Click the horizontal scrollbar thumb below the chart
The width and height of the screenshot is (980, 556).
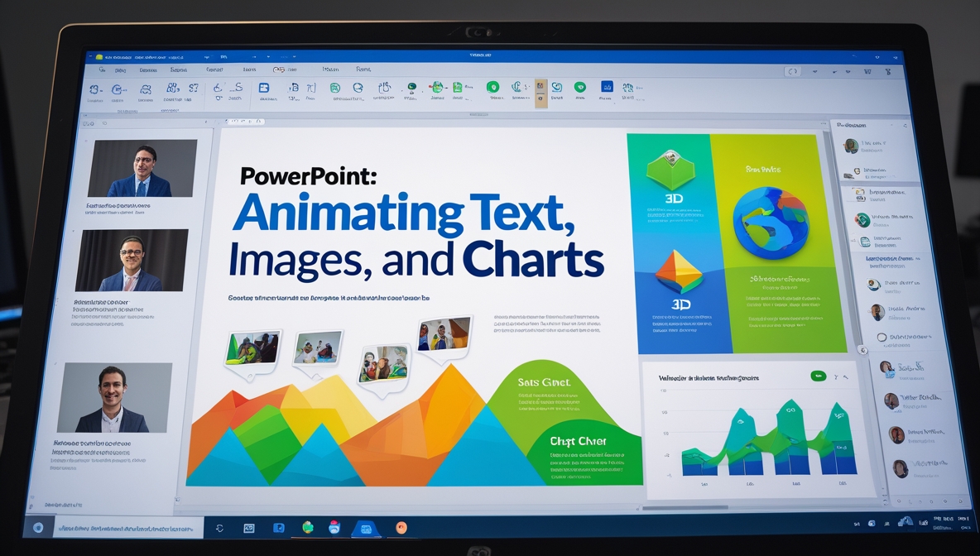click(x=685, y=508)
